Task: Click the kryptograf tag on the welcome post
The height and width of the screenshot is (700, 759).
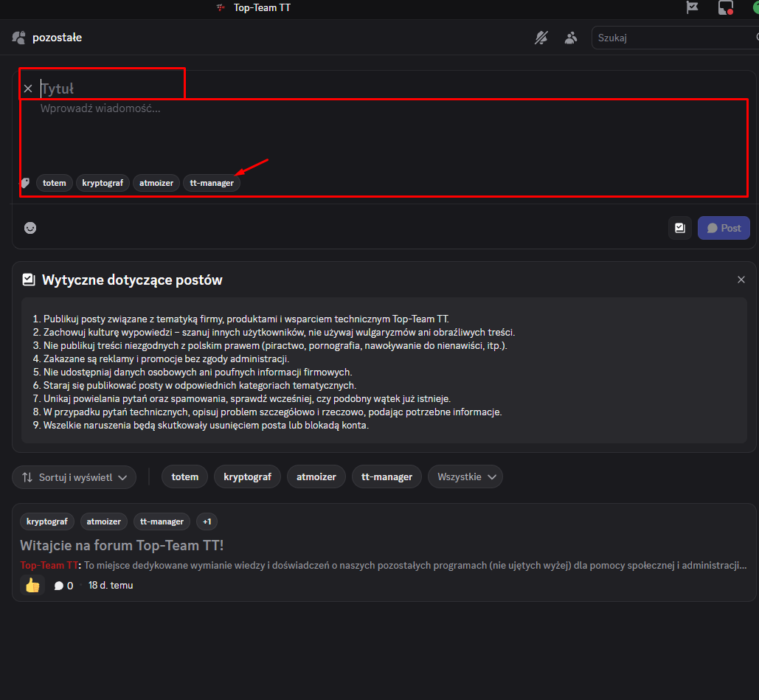Action: click(47, 521)
